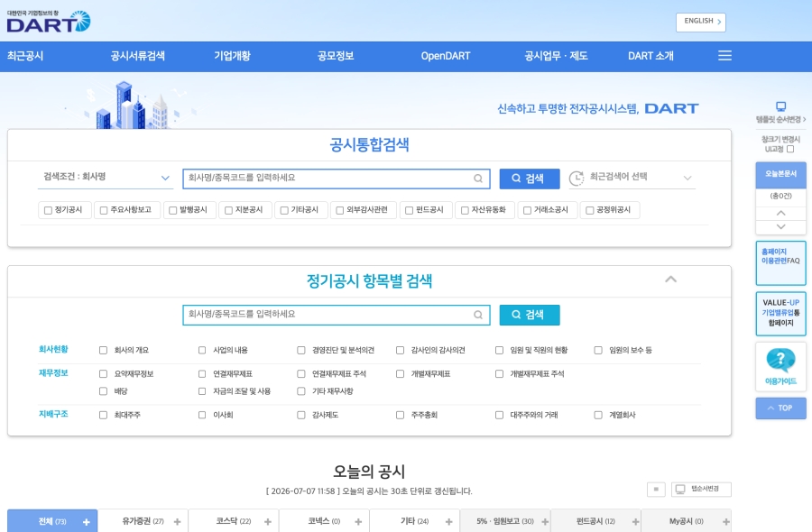The image size is (812, 532).
Task: Open the 기업개황 menu
Action: click(x=232, y=56)
